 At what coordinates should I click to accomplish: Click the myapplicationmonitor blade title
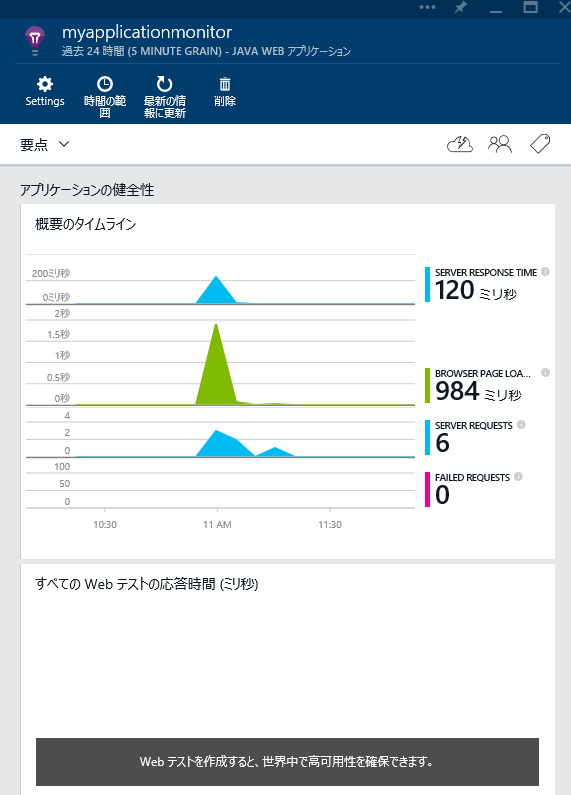click(x=147, y=32)
